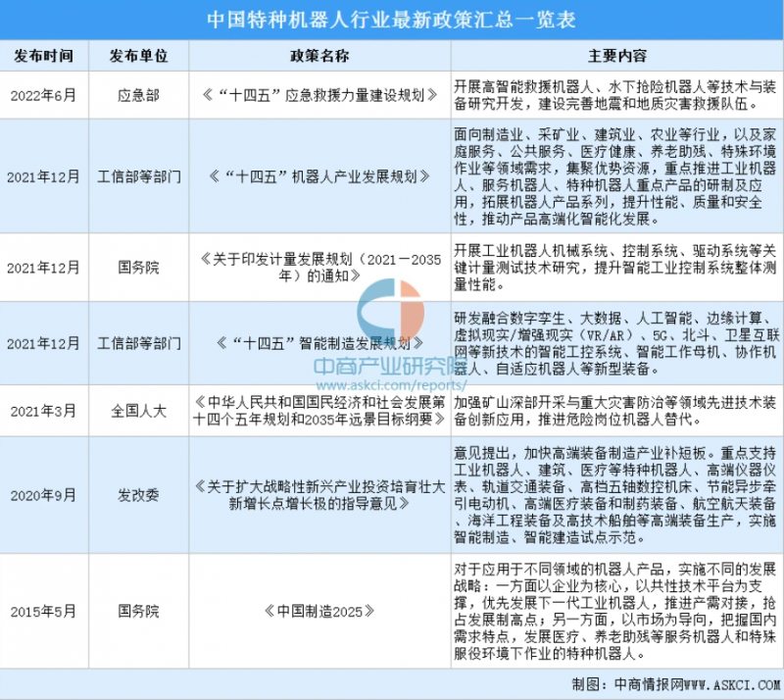Click the 发改委 cell
The image size is (784, 700).
(x=138, y=495)
